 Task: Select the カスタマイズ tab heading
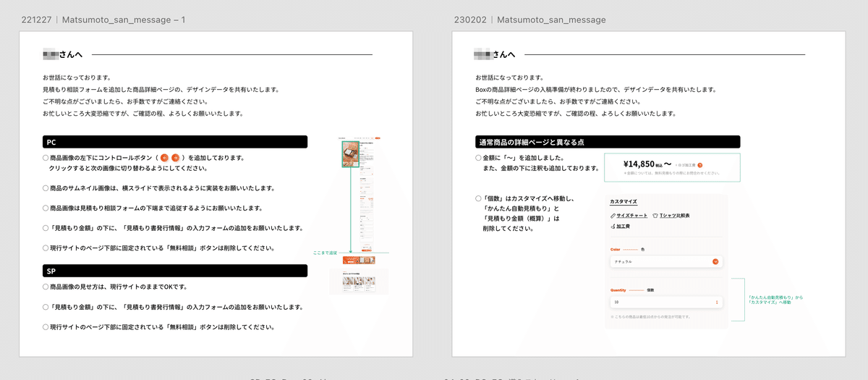point(624,201)
